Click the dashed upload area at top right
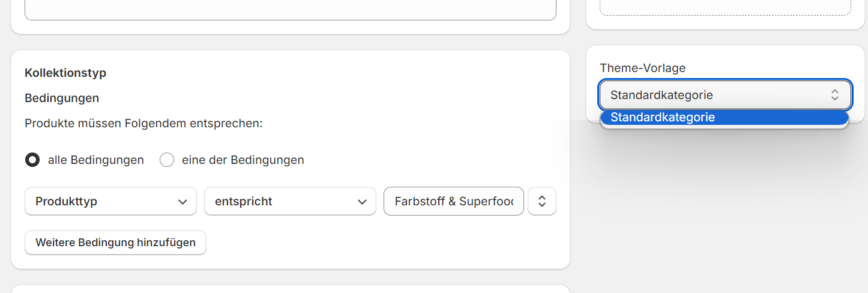 click(x=725, y=7)
